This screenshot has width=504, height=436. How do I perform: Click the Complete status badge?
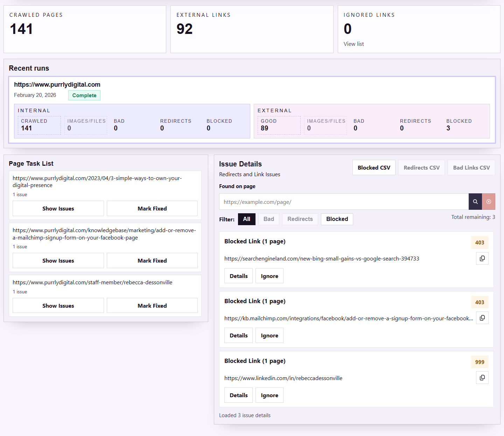(84, 95)
